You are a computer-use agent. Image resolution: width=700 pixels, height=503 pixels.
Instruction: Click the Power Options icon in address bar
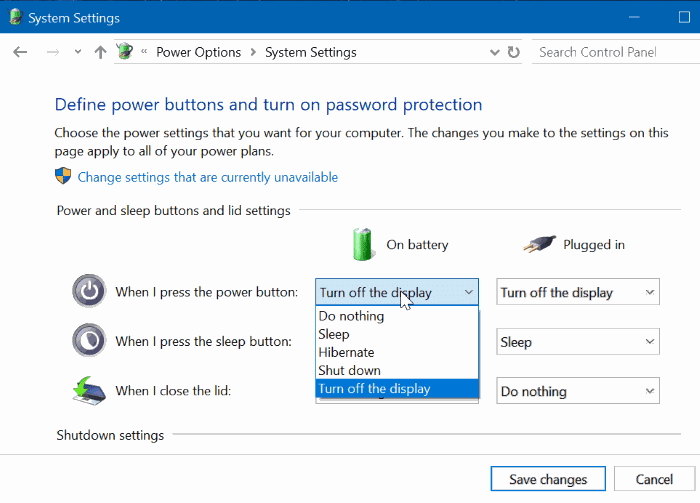125,52
